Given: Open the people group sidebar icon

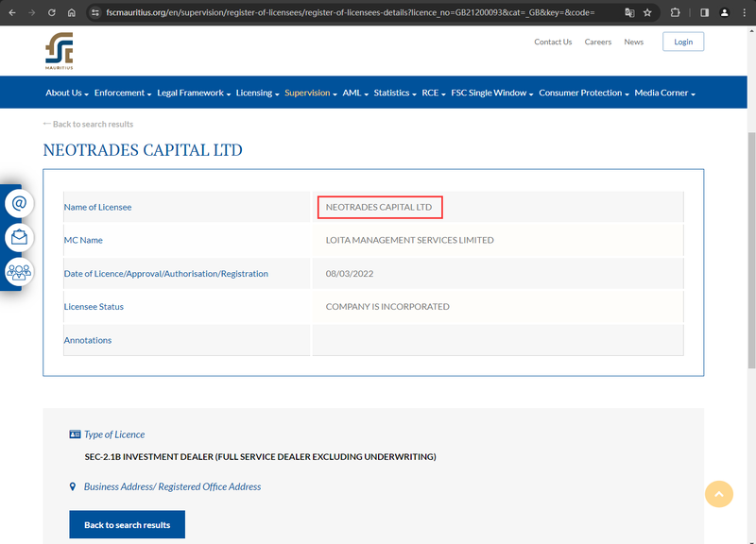Looking at the screenshot, I should 19,272.
